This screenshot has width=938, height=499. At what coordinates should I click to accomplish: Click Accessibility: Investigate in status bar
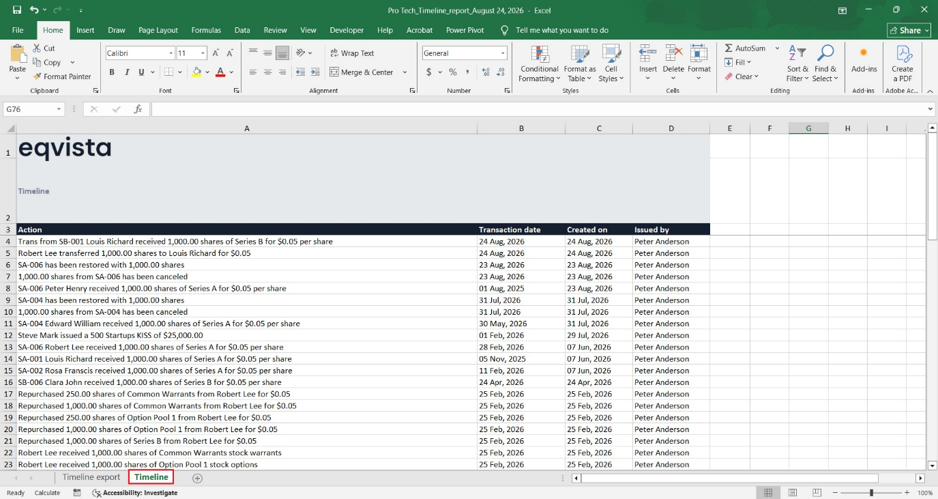click(x=135, y=493)
